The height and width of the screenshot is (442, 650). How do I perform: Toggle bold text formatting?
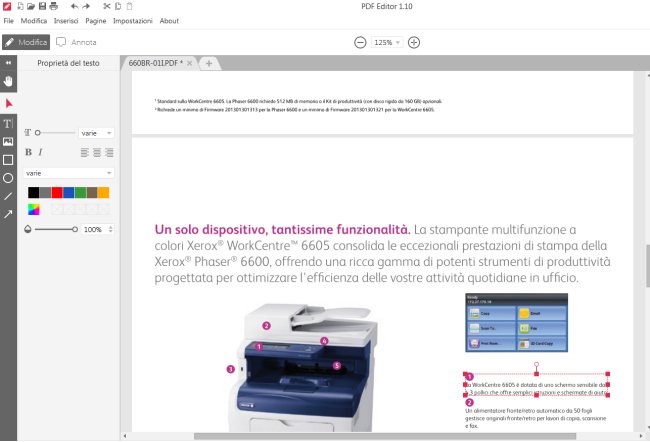pos(28,152)
